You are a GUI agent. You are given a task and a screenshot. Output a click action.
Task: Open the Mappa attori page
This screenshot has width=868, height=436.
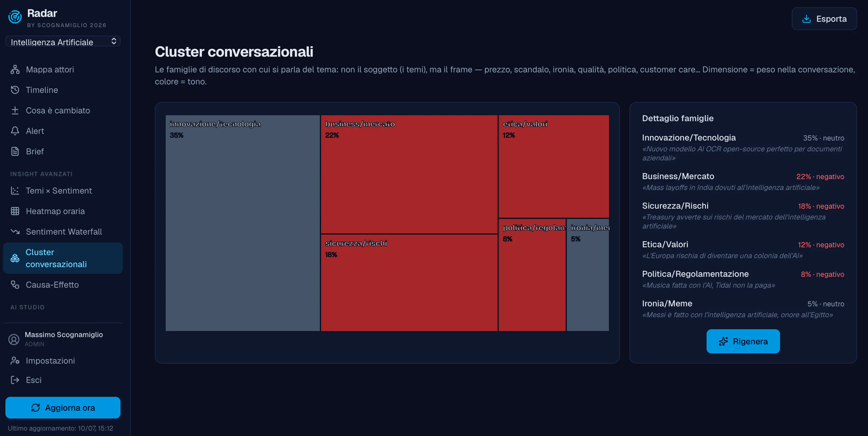(63, 70)
